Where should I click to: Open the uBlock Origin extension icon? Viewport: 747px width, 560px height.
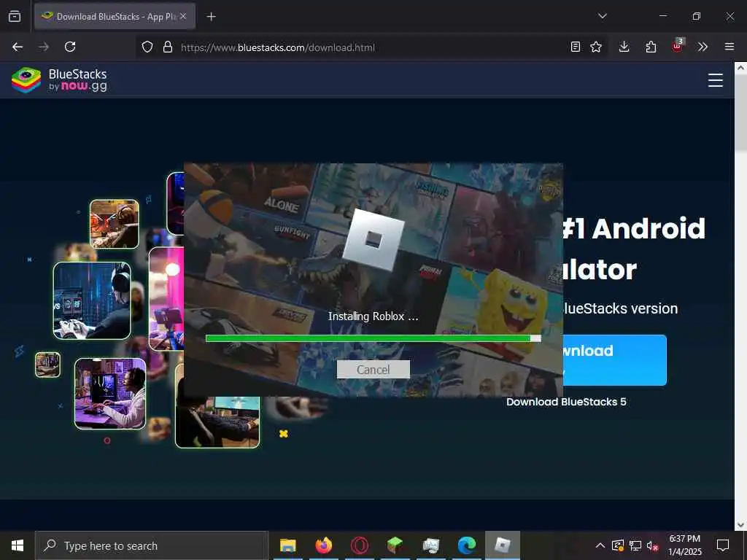point(678,46)
